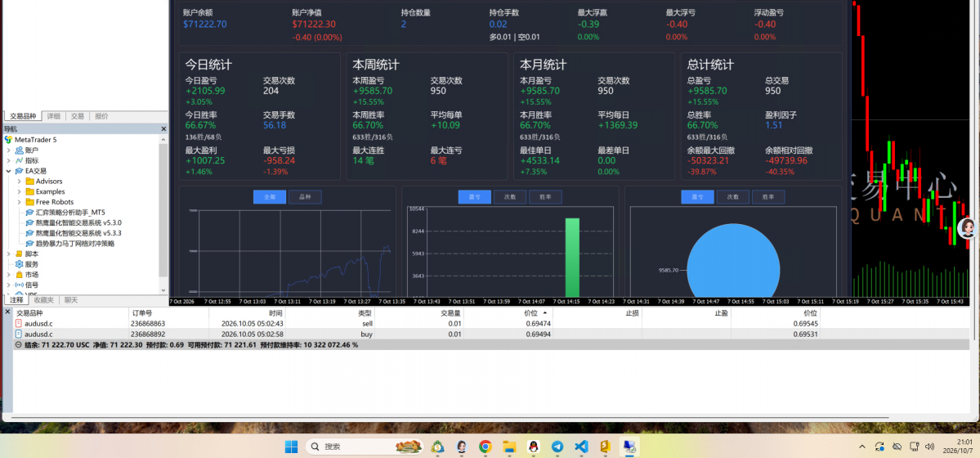Screen dimensions: 980x458
Task: Click the MetaTrader 5 root icon in navigator
Action: coord(8,140)
